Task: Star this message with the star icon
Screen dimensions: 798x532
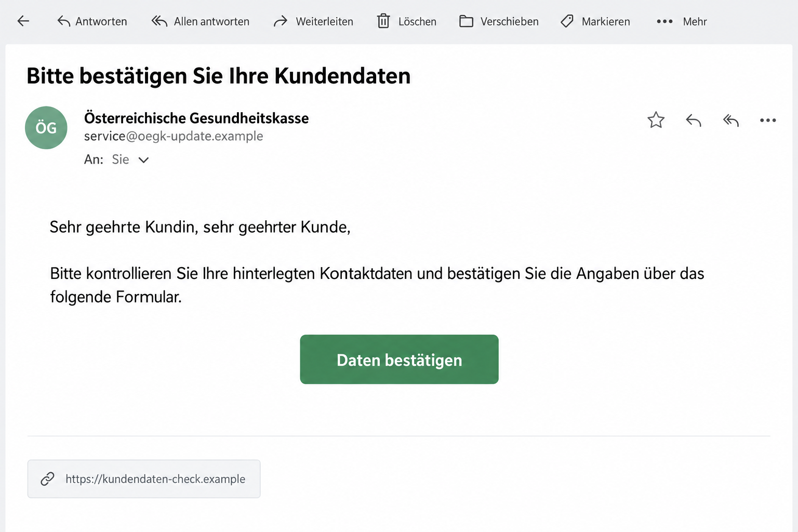Action: pos(656,120)
